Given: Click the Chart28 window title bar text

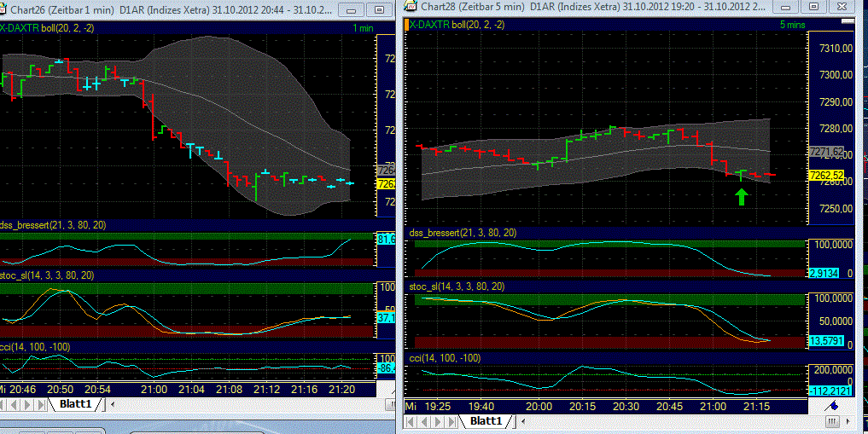Looking at the screenshot, I should click(593, 7).
